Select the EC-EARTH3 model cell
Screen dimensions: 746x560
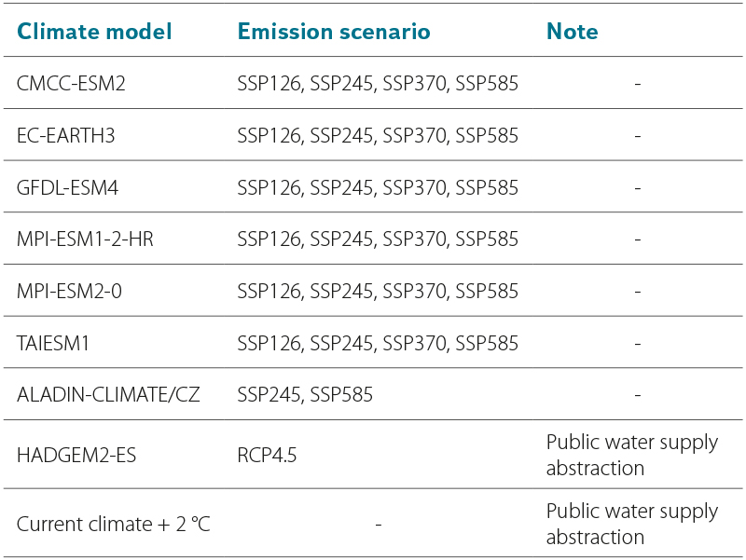point(65,135)
